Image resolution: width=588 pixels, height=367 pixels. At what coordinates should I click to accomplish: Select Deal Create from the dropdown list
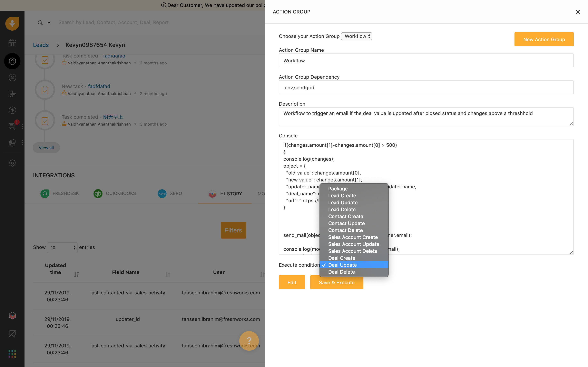pos(341,258)
